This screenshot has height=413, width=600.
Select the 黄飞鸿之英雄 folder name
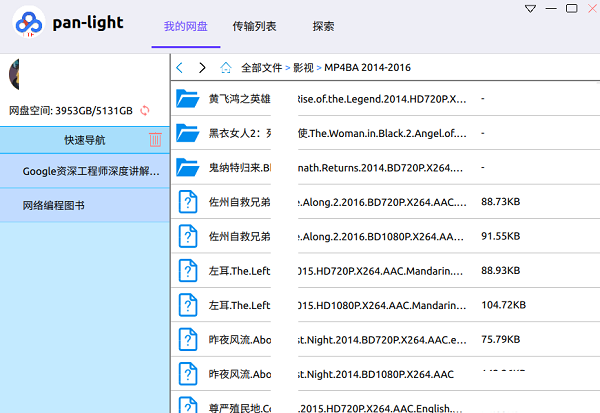pyautogui.click(x=240, y=99)
